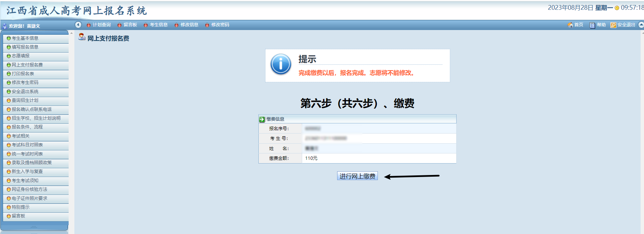Open 招生学校、招生计划说明 sidebar link
The image size is (644, 234).
click(36, 118)
